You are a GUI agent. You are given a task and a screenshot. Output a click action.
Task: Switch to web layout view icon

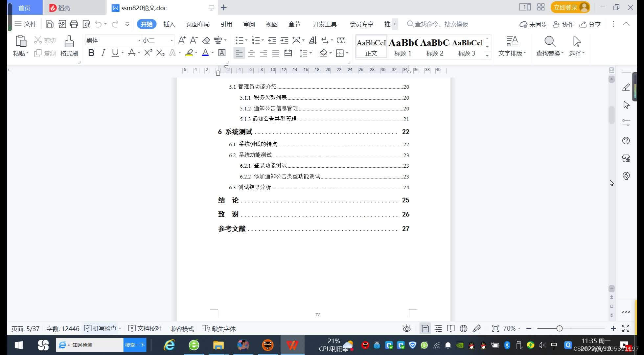pyautogui.click(x=464, y=329)
